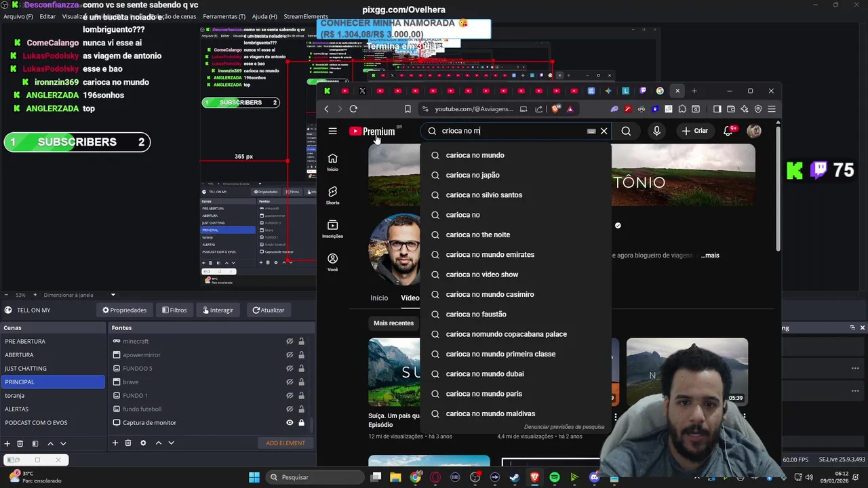Show the apowermirror source
Image resolution: width=868 pixels, height=488 pixels.
(290, 354)
